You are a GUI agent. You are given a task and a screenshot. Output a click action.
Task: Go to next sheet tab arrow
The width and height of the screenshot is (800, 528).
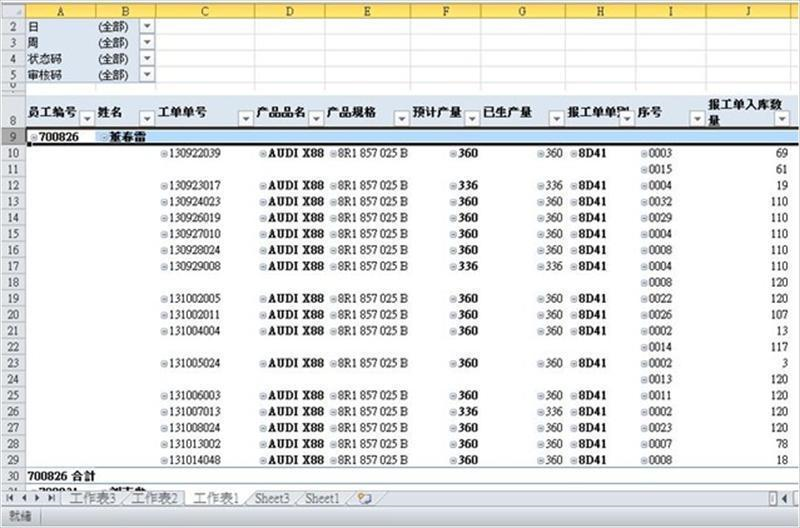(37, 498)
